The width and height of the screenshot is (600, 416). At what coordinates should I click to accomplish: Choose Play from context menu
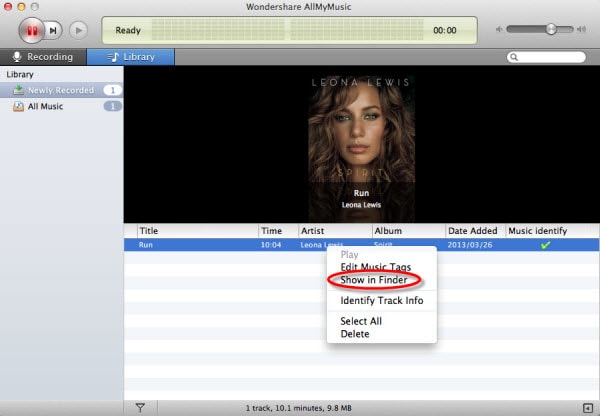(382, 254)
